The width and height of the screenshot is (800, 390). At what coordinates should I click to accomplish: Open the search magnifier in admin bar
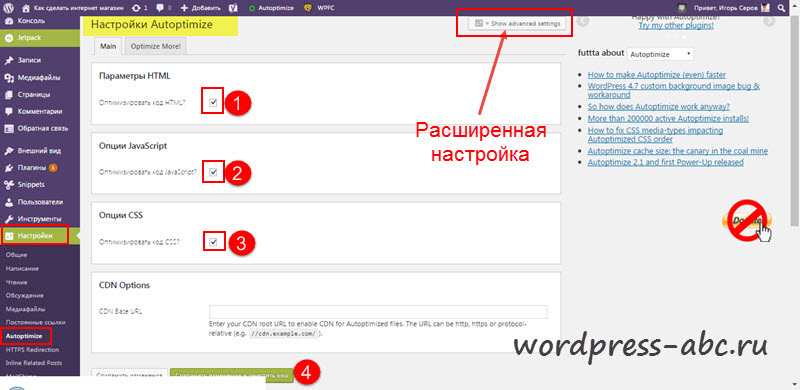pyautogui.click(x=782, y=8)
